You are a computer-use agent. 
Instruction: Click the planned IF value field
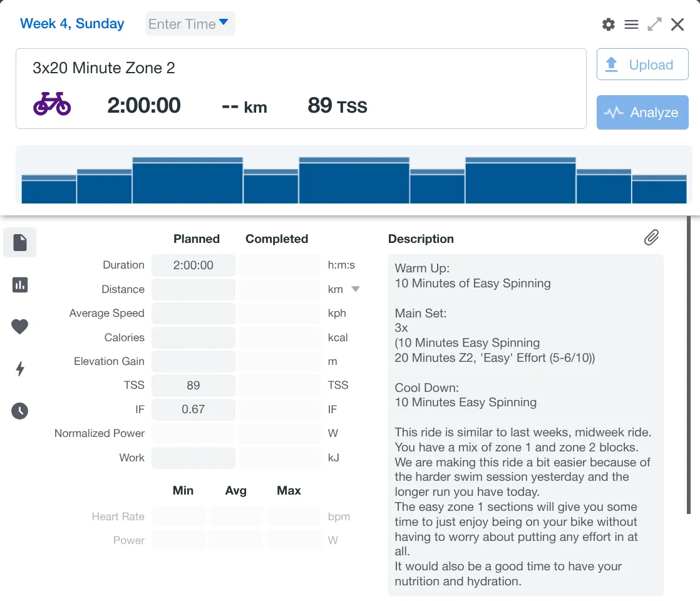tap(193, 409)
